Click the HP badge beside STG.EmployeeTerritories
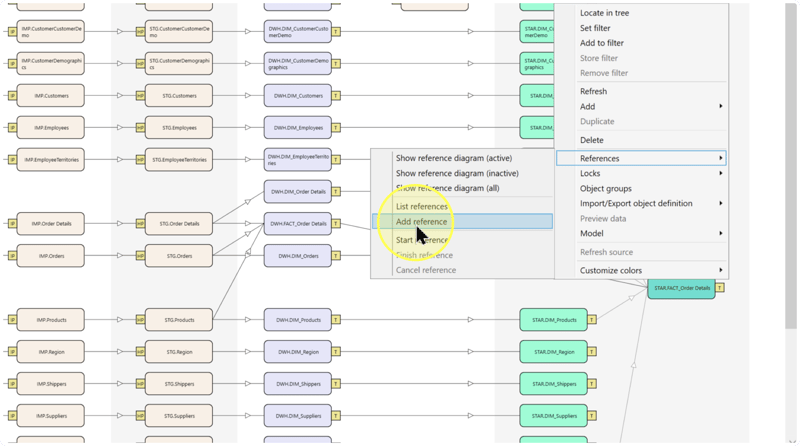Viewport: 800px width, 446px height. click(x=140, y=160)
